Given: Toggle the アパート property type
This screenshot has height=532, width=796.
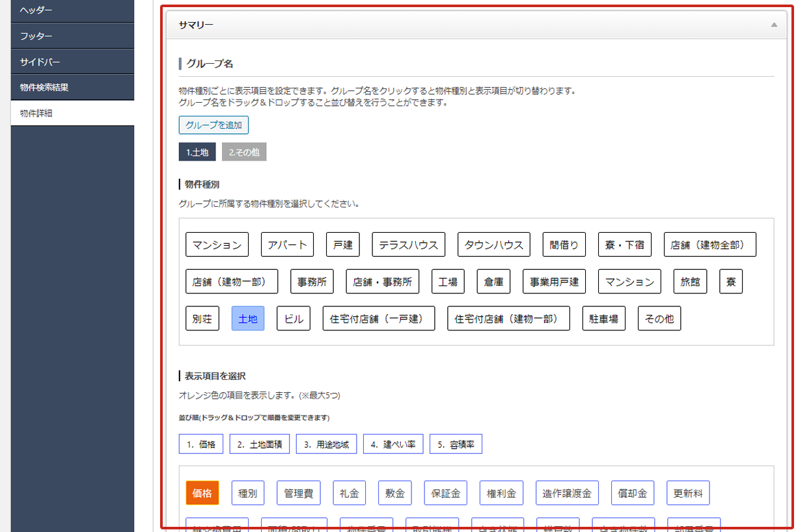Looking at the screenshot, I should [287, 245].
